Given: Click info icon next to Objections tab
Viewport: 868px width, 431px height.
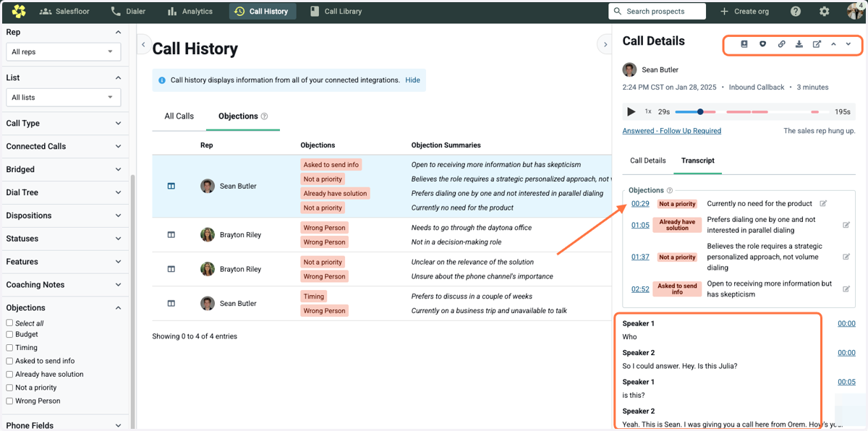Looking at the screenshot, I should (265, 116).
